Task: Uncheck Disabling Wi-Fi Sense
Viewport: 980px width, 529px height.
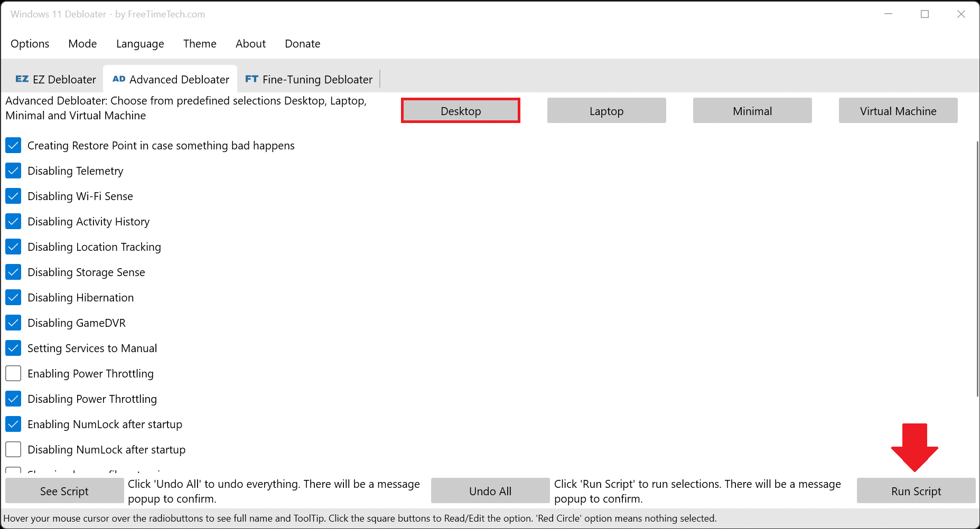Action: pos(13,196)
